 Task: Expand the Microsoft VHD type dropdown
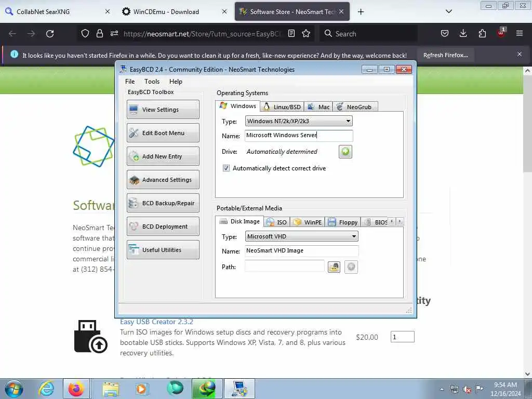point(353,236)
